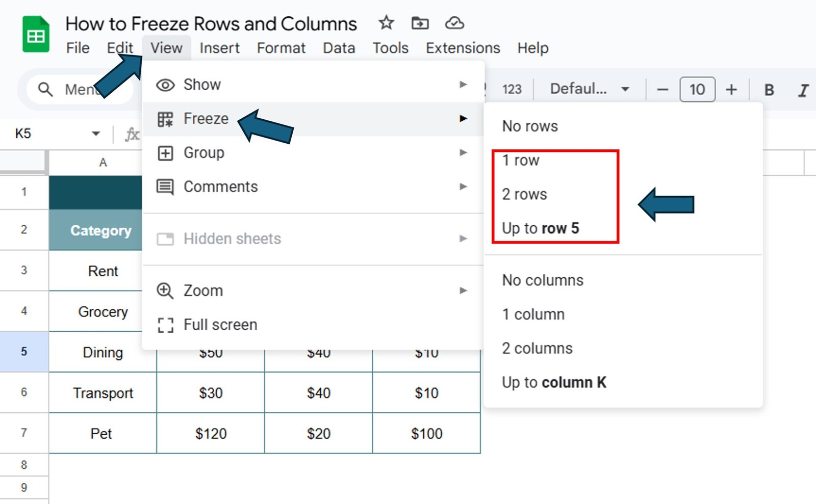Click the Comments icon in the menu
Screen dimensions: 816x504
(165, 187)
